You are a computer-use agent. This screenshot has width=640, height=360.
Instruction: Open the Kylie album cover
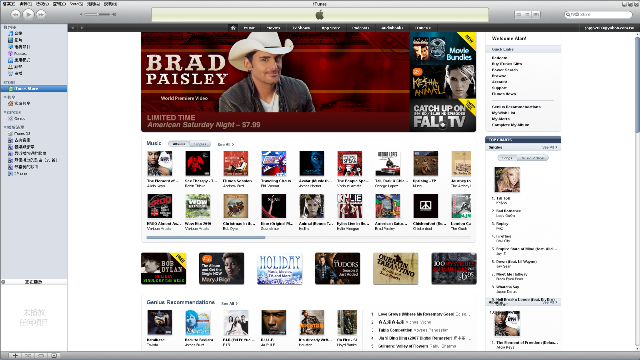click(349, 206)
